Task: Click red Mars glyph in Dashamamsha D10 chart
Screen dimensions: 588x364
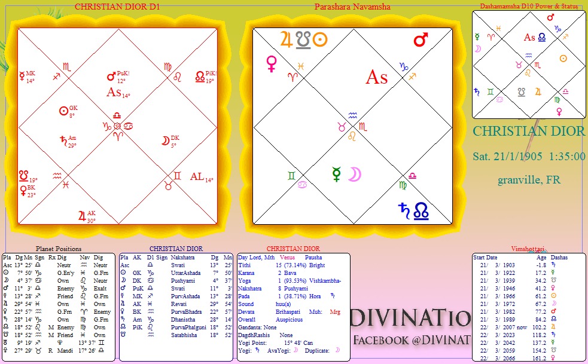Action: pyautogui.click(x=550, y=17)
